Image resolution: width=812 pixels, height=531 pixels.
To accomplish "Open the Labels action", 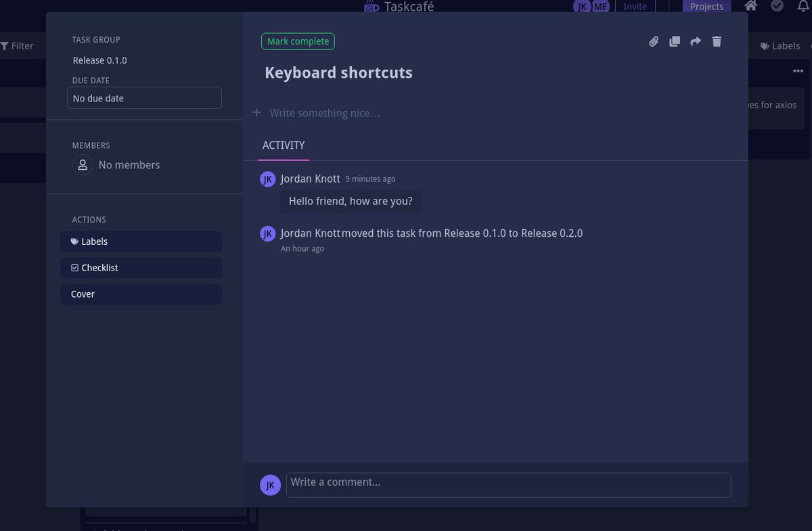I will pos(141,241).
